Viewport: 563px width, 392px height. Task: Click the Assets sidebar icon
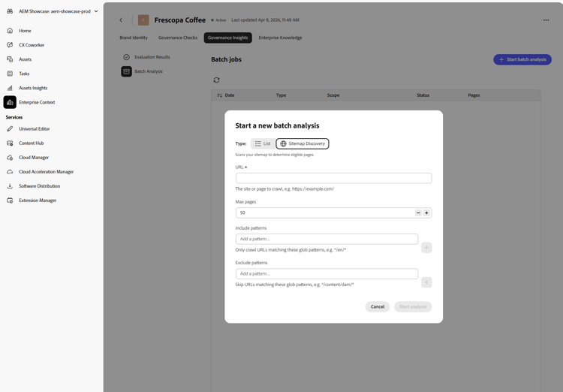(10, 59)
